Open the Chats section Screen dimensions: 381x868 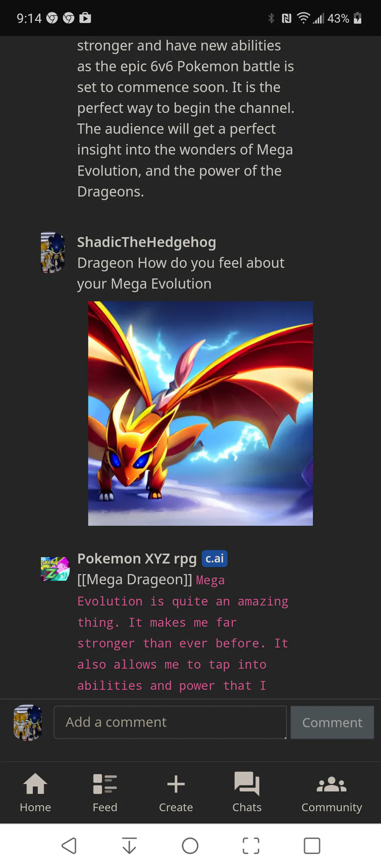(247, 792)
